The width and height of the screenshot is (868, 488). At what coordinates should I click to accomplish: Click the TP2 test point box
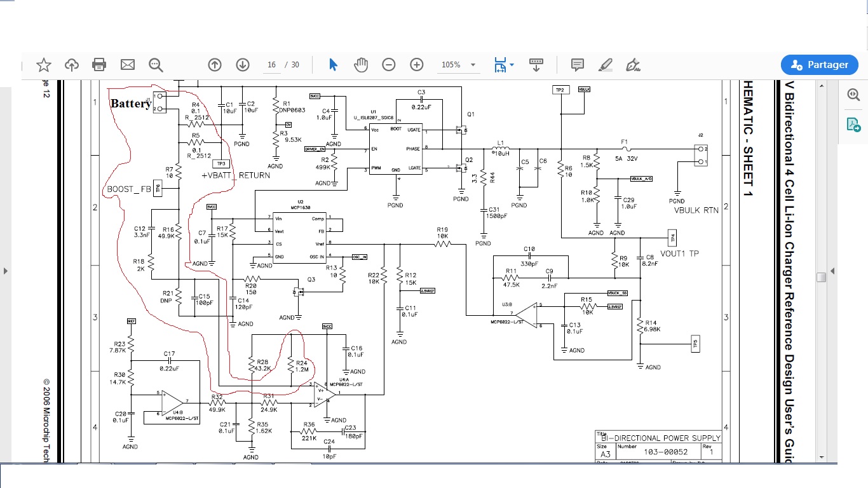pos(560,90)
